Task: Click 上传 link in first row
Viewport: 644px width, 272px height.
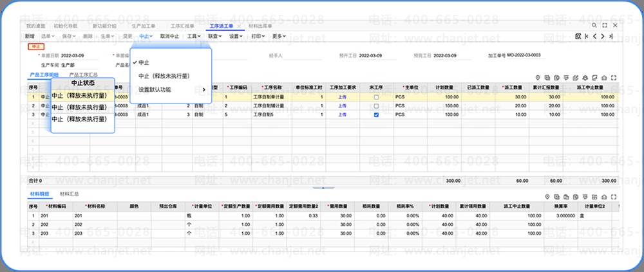Action: pos(342,97)
